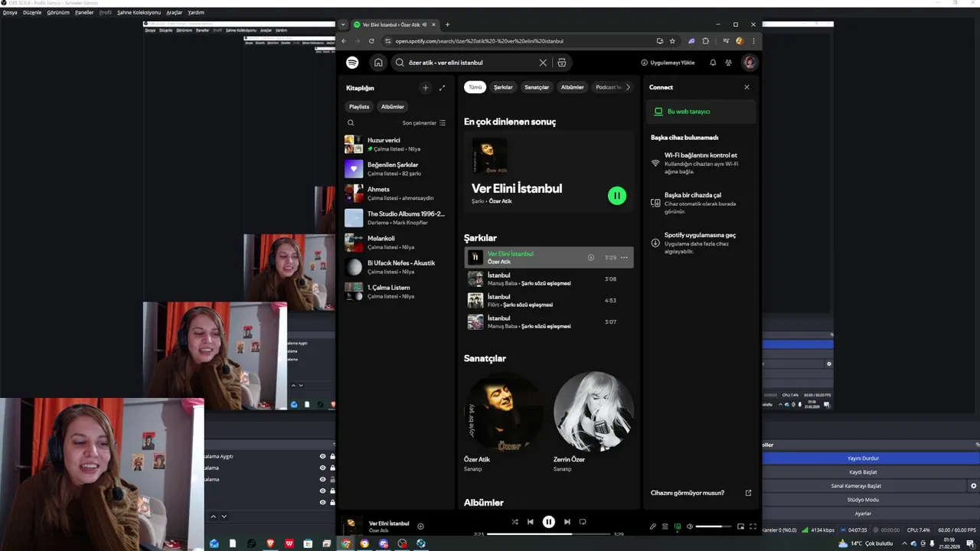Skip to next track
The image size is (980, 551).
pos(567,522)
